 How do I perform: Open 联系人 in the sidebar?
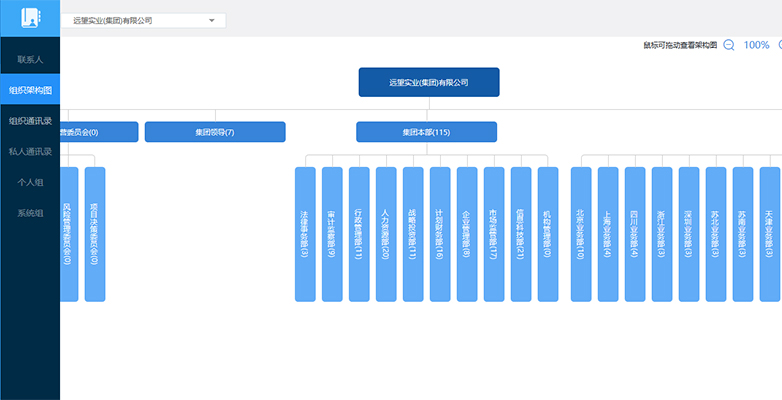pos(30,60)
